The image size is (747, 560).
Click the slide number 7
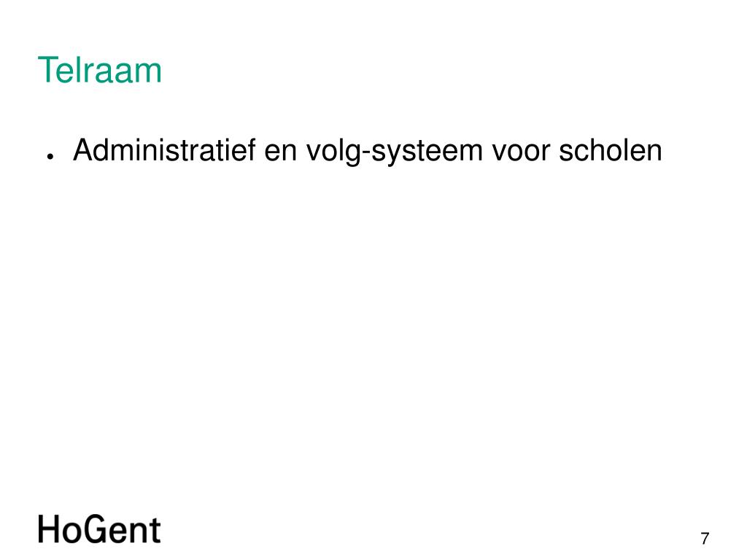705,539
